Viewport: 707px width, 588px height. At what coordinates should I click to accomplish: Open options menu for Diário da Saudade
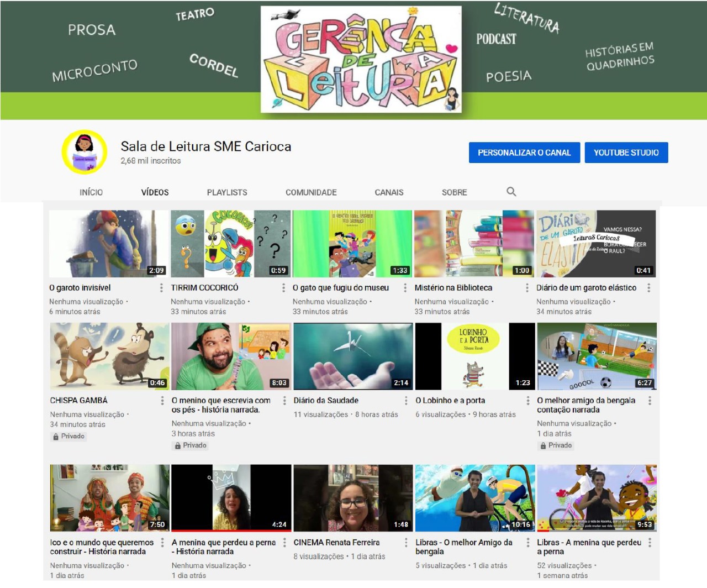406,401
